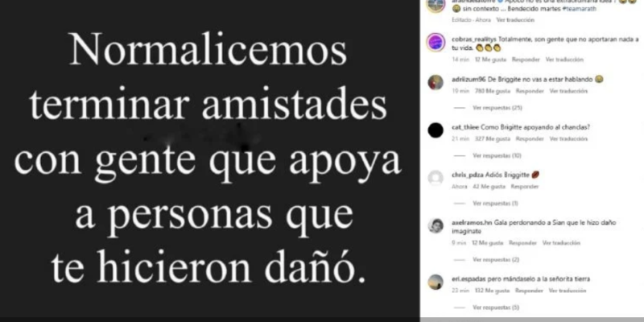
Task: Open cobras_realitys profile avatar
Action: 436,42
